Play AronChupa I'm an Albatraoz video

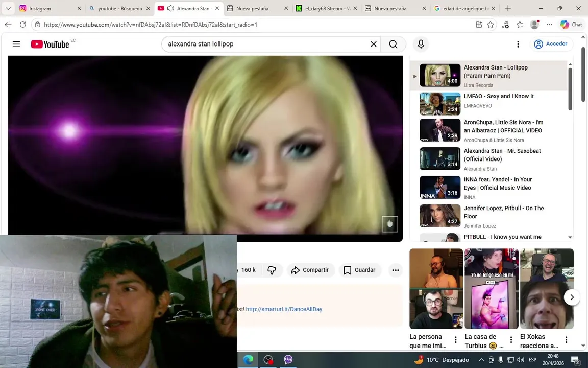point(488,130)
